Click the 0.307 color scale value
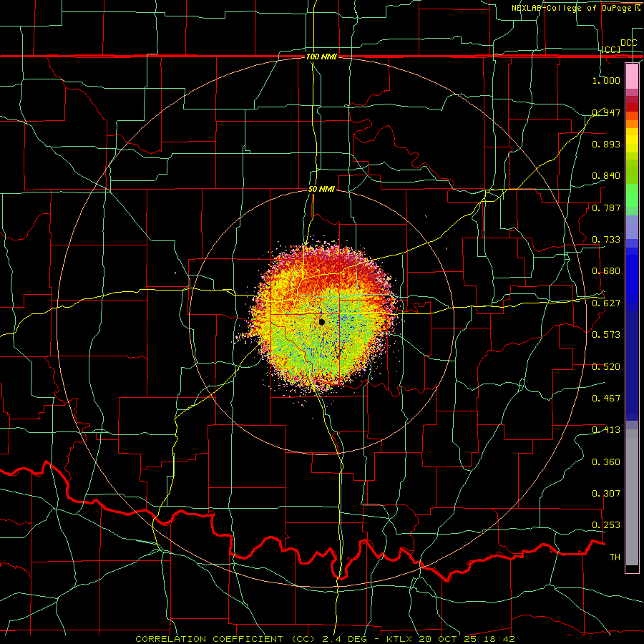This screenshot has height=644, width=644. click(x=606, y=494)
